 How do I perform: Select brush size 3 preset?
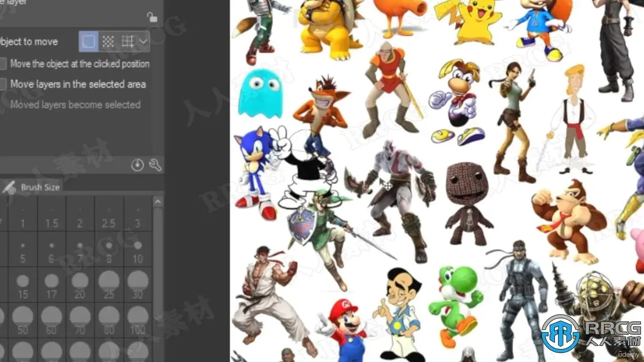tap(138, 214)
